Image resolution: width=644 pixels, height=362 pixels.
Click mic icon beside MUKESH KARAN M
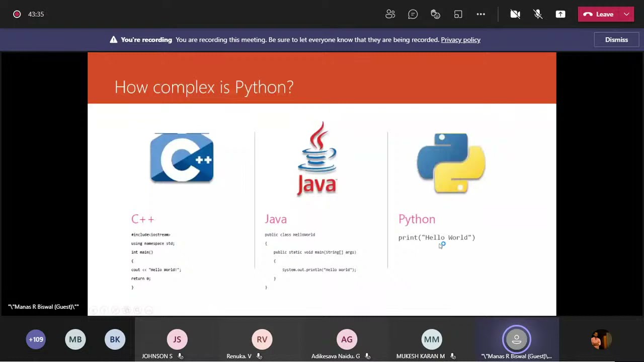tap(453, 356)
